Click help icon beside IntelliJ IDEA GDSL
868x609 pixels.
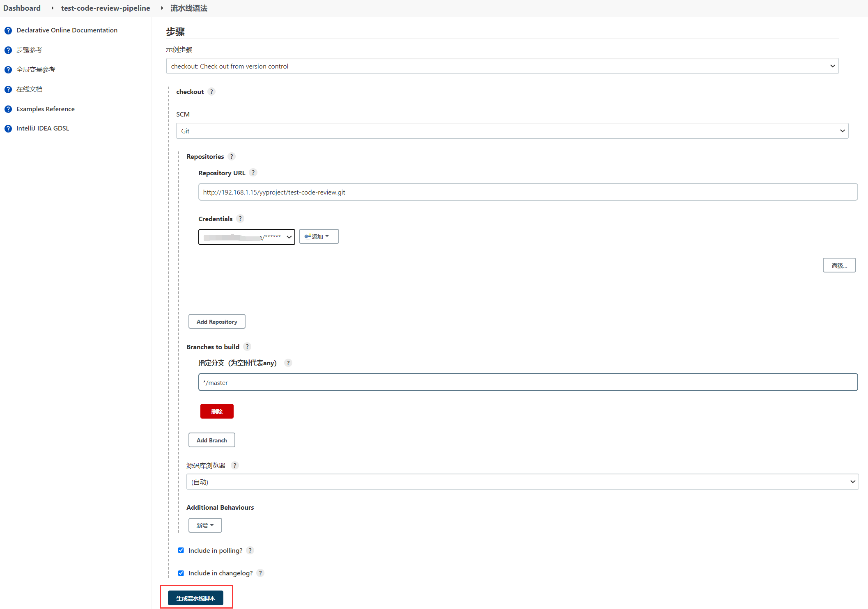(x=8, y=128)
